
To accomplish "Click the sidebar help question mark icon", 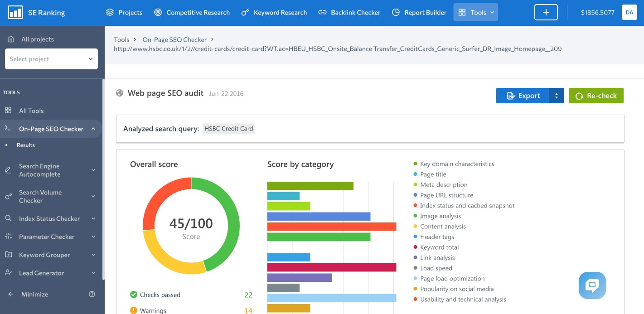I will [x=92, y=294].
